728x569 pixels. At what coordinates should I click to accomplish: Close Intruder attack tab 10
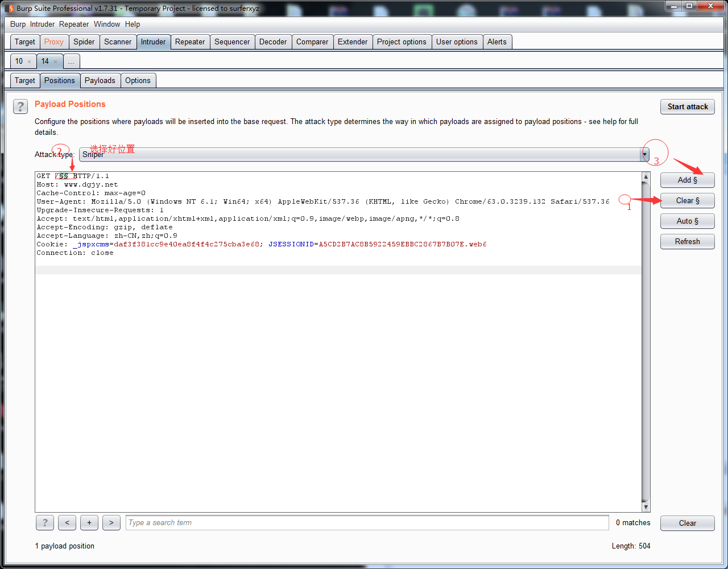coord(30,61)
